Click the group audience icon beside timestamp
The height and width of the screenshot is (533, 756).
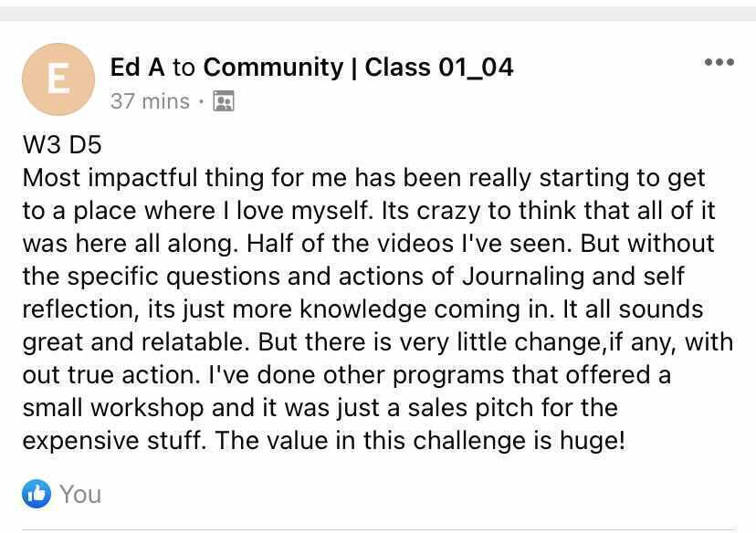point(223,100)
